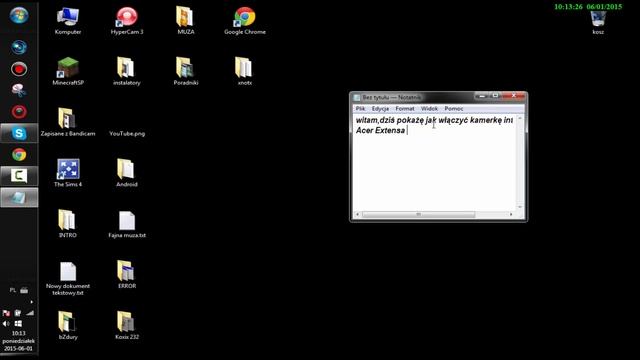640x360 pixels.
Task: Open the network signal tray icon
Action: click(x=30, y=313)
